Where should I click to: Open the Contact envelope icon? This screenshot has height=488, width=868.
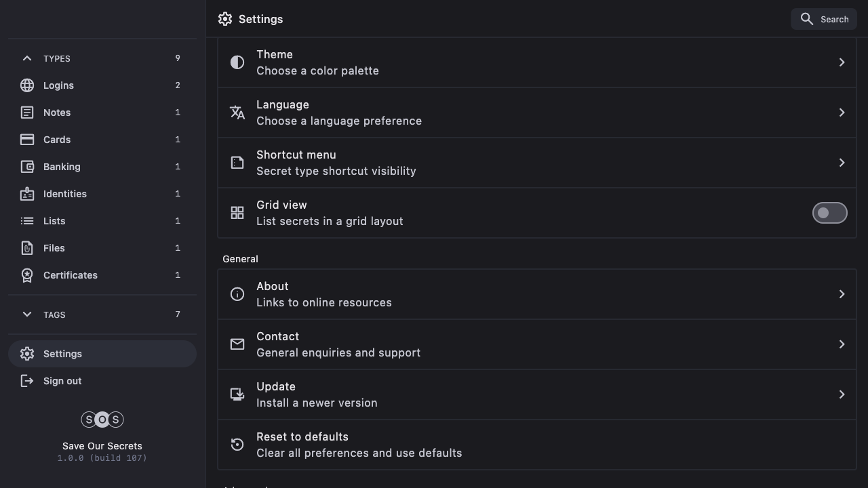point(237,344)
